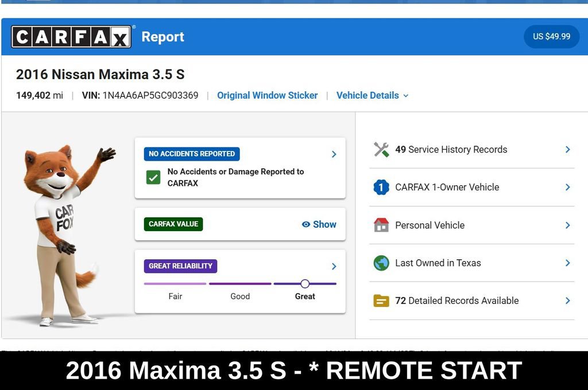Viewport: 588px width, 390px height.
Task: Click the Good segment of reliability bar
Action: click(240, 283)
